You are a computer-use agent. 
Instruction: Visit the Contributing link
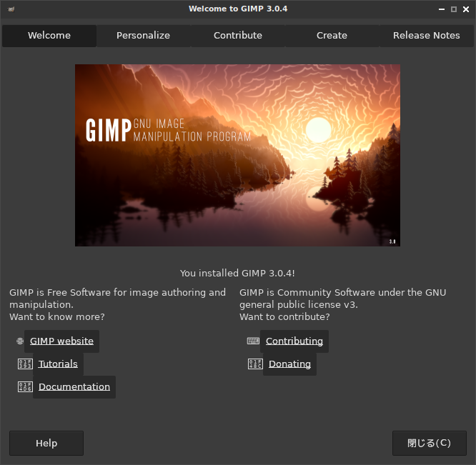tap(294, 341)
